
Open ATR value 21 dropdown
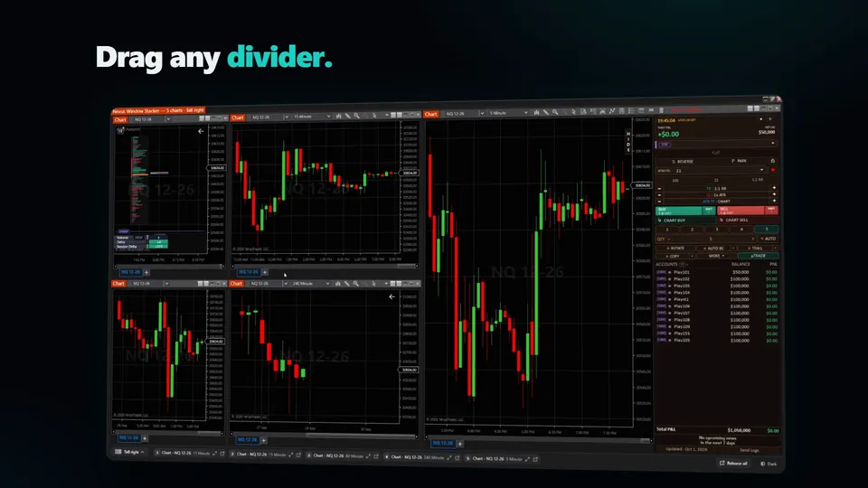click(761, 171)
